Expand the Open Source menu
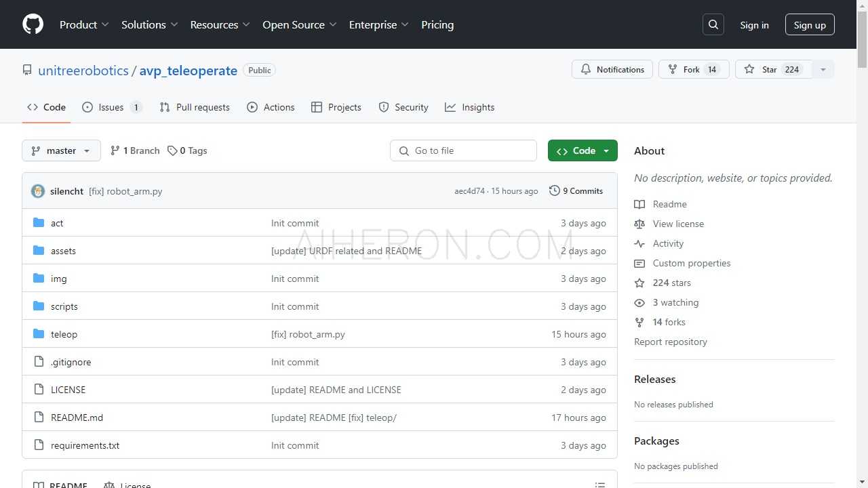Image resolution: width=868 pixels, height=488 pixels. pyautogui.click(x=299, y=24)
